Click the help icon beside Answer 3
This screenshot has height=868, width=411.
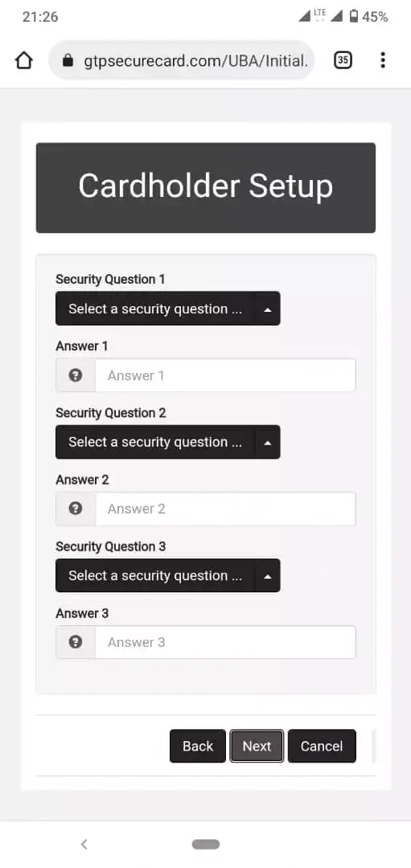pos(76,642)
